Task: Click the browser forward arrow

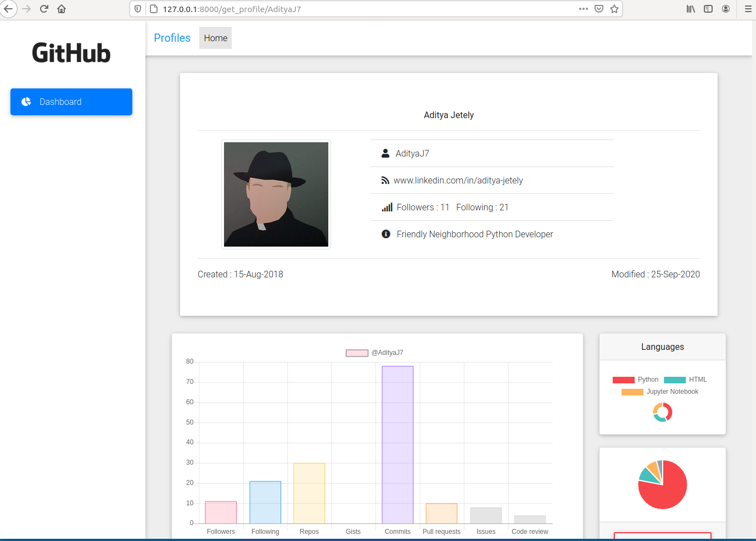Action: point(26,9)
